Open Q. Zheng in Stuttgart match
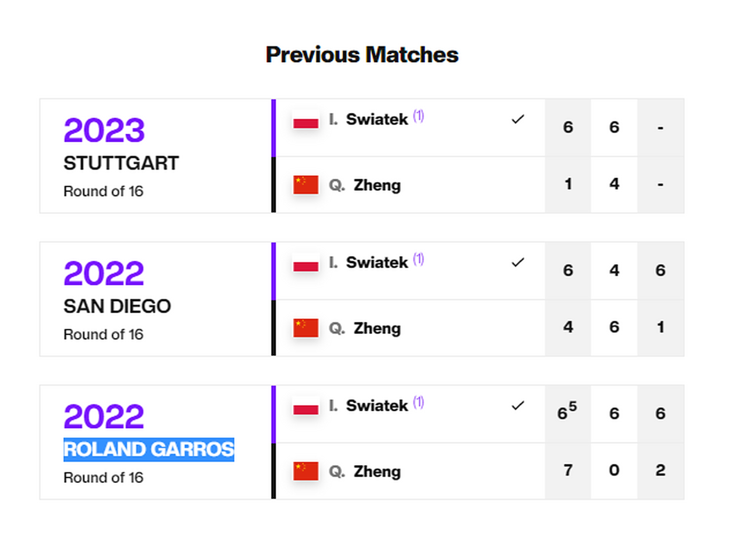Image resolution: width=740 pixels, height=560 pixels. tap(365, 185)
